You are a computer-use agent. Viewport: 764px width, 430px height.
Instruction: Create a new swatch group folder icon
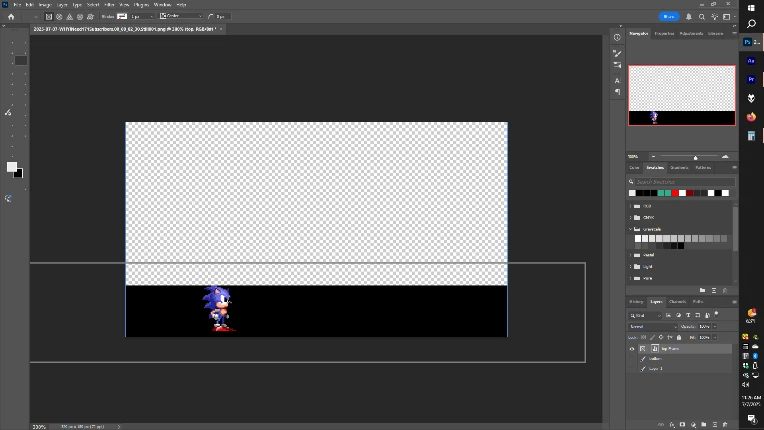[703, 290]
